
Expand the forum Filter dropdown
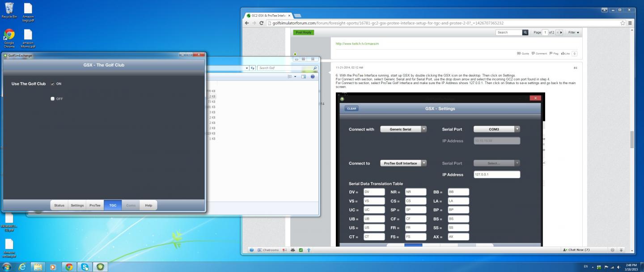tap(573, 33)
